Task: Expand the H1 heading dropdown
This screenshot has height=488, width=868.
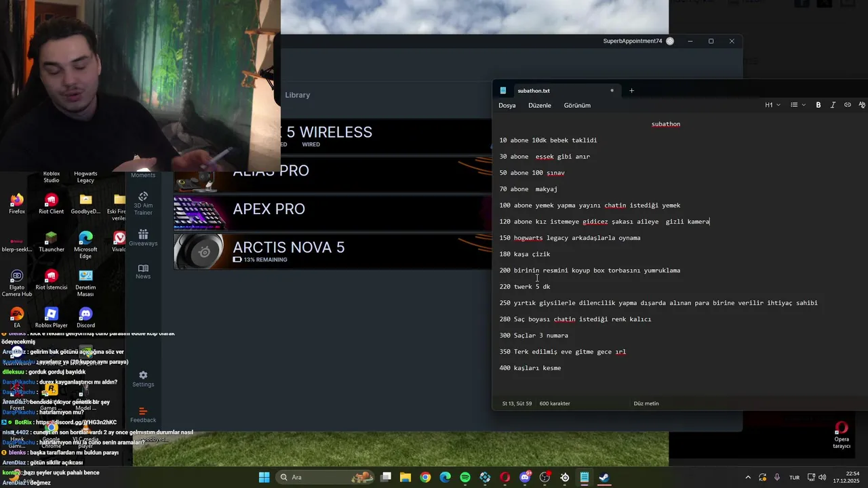Action: pos(772,105)
